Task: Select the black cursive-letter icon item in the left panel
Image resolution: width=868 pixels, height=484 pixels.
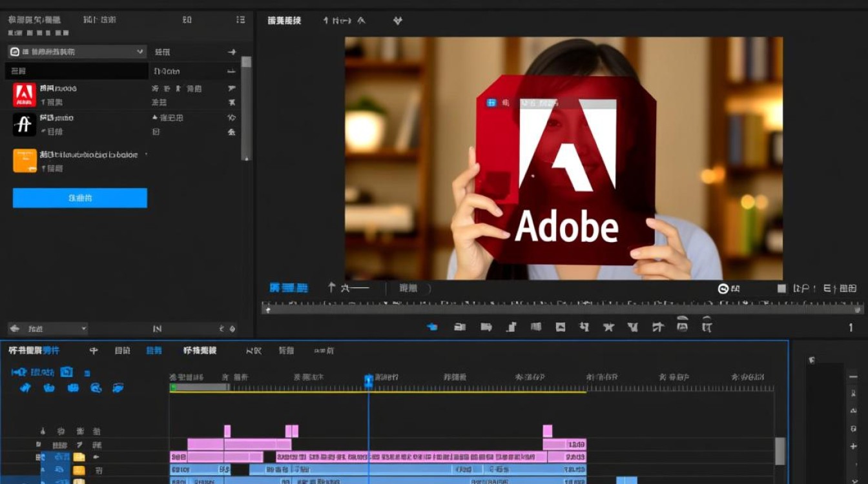Action: coord(25,125)
